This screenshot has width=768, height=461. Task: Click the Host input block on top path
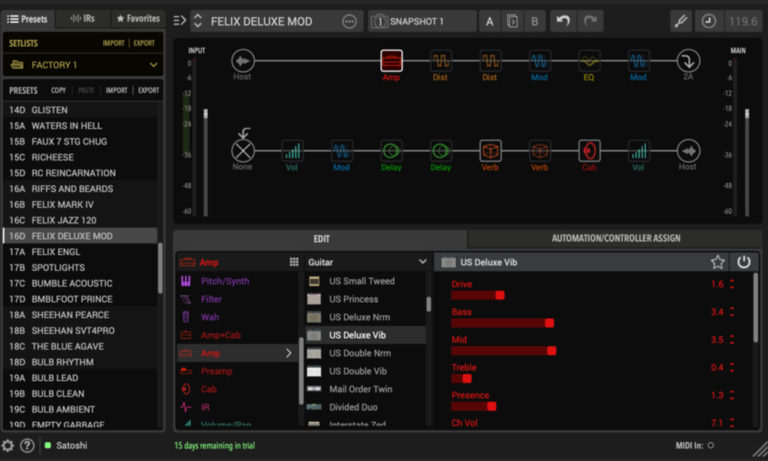243,61
